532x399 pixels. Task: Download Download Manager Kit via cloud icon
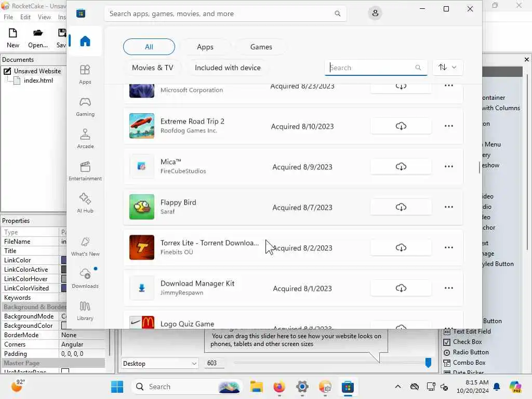pos(401,288)
